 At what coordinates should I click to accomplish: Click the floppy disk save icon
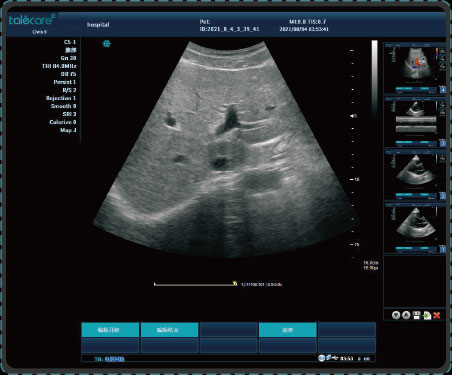click(416, 315)
